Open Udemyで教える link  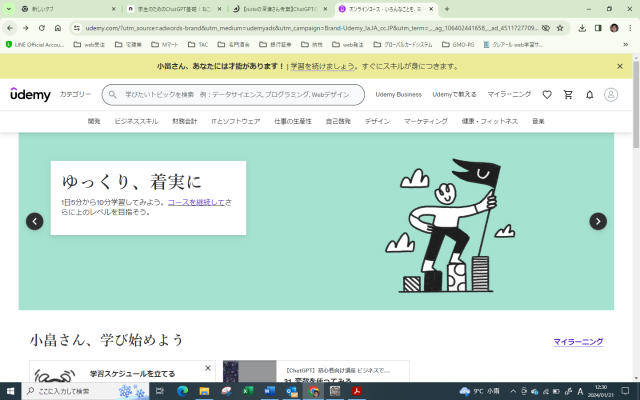point(454,94)
